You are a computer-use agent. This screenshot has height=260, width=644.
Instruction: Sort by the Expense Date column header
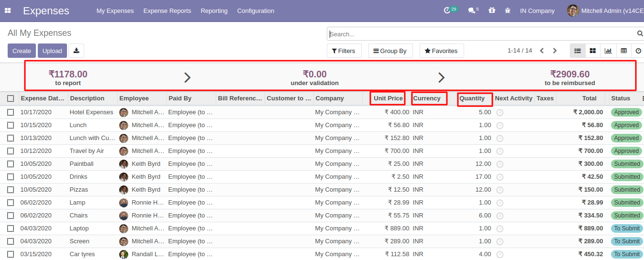tap(43, 98)
